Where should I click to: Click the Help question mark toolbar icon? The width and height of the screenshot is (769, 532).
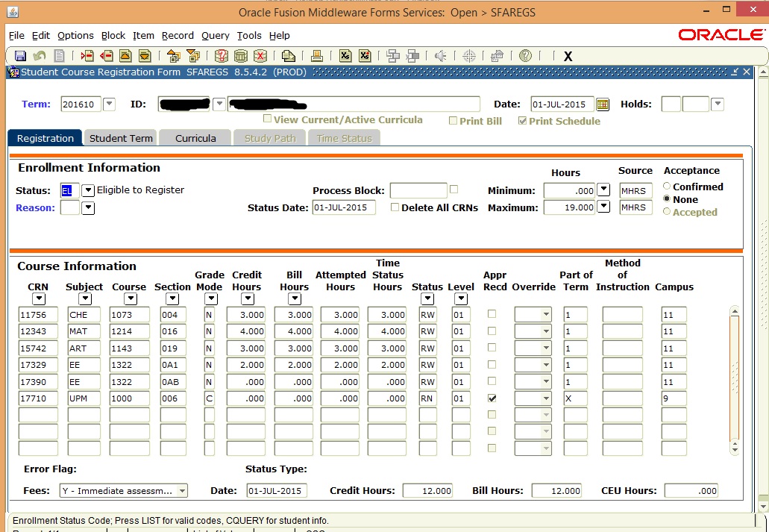525,56
